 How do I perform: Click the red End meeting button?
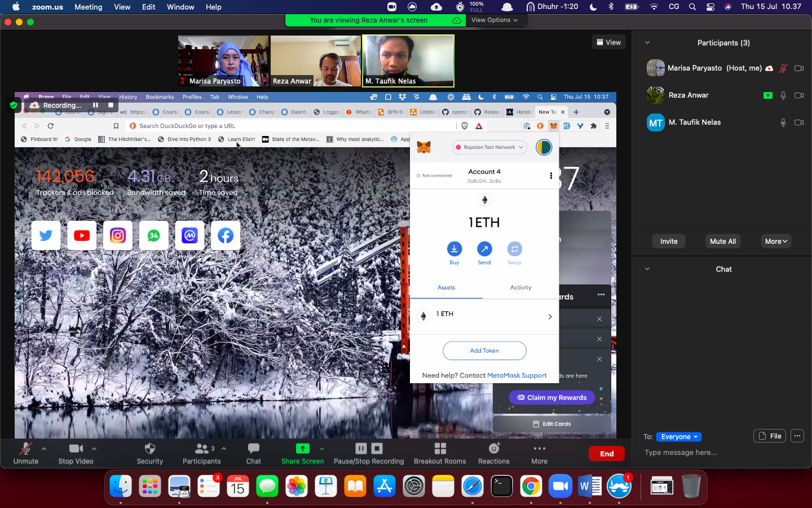(x=607, y=454)
